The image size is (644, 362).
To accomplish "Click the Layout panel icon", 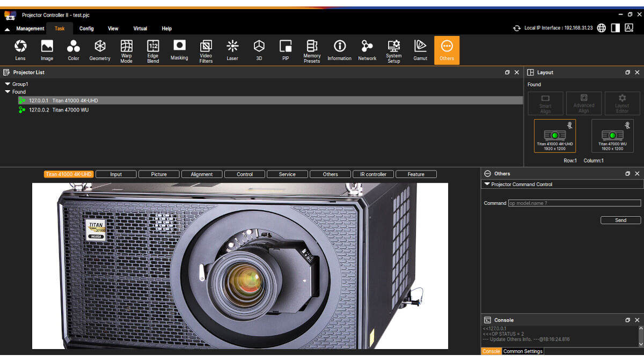I will point(531,72).
